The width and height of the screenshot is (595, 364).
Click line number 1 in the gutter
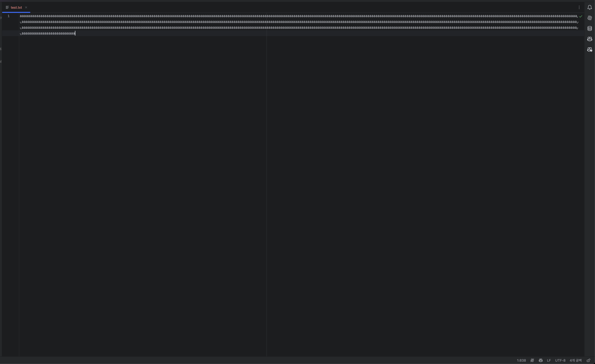tap(8, 16)
